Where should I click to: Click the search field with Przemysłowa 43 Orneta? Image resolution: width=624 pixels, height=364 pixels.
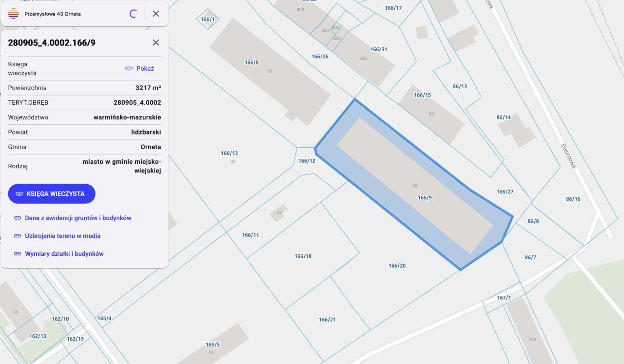[73, 14]
